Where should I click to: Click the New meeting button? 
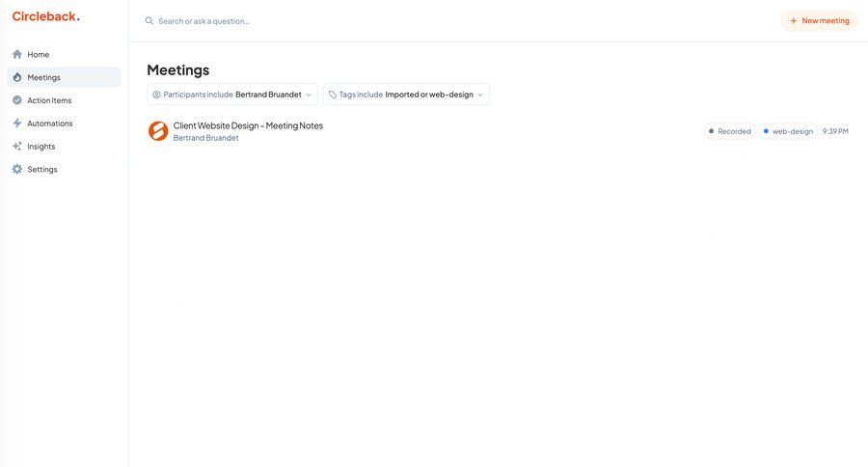click(819, 20)
